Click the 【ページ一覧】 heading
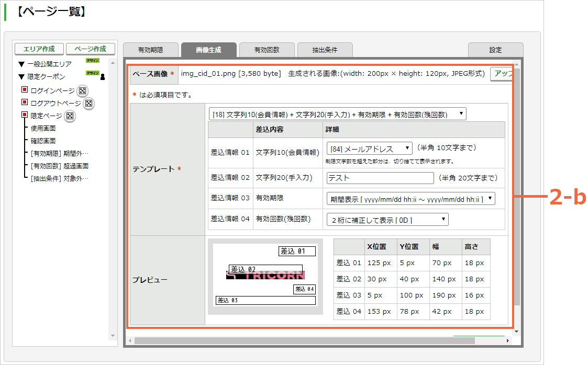 (x=52, y=11)
